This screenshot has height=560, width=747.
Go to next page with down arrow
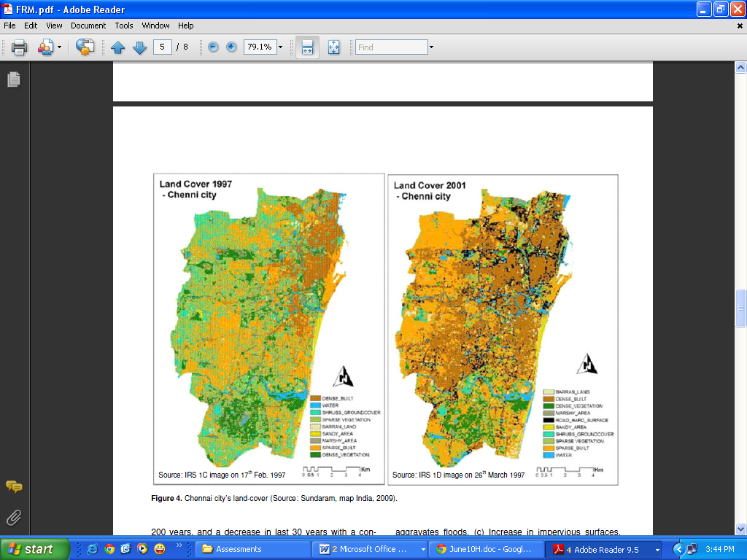click(139, 47)
